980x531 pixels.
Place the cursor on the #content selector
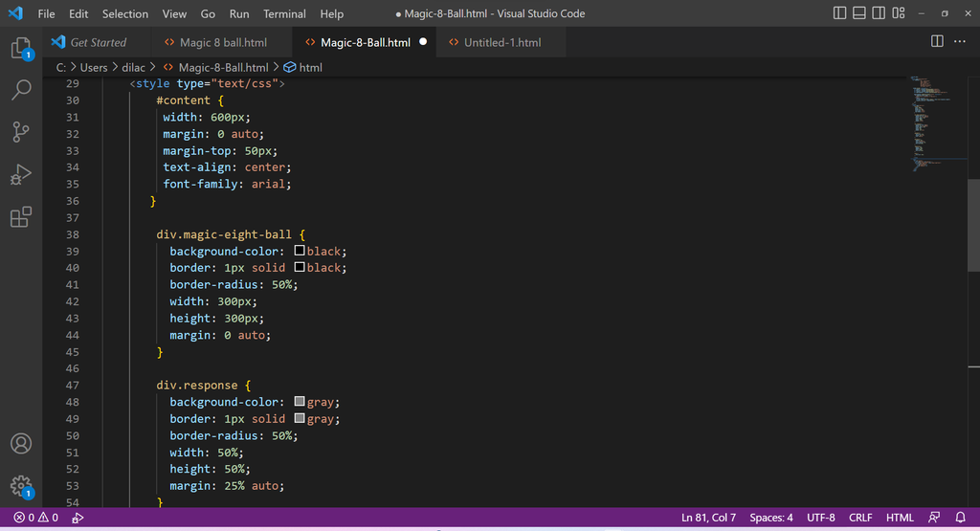[x=183, y=100]
